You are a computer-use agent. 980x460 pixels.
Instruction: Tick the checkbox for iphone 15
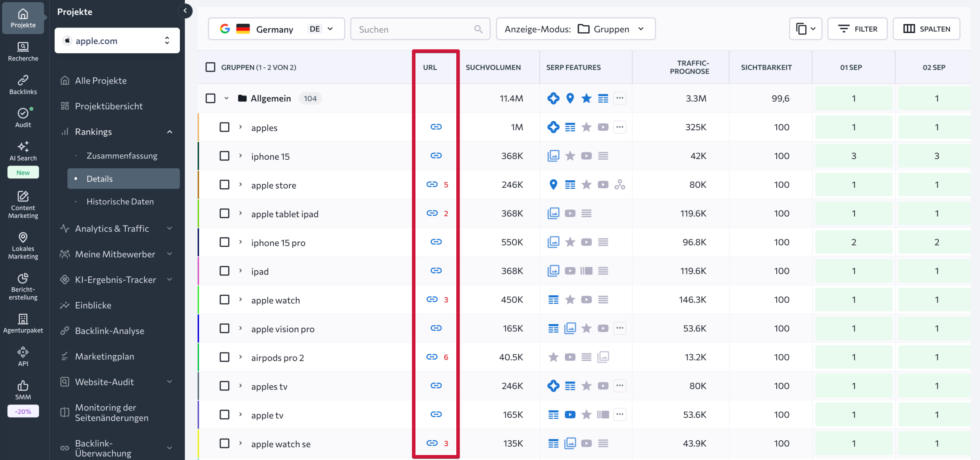pyautogui.click(x=224, y=156)
